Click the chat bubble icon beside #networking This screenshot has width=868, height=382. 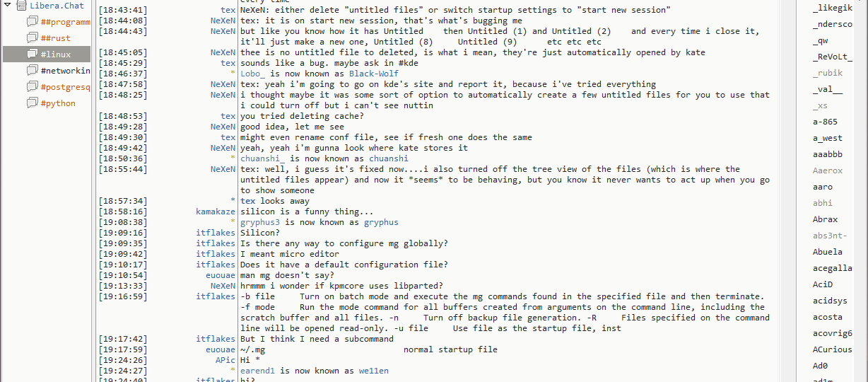click(x=32, y=71)
